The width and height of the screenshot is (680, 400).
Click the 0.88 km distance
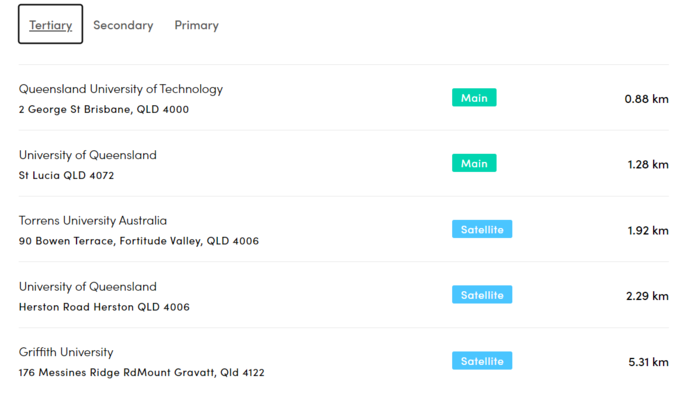pyautogui.click(x=646, y=99)
